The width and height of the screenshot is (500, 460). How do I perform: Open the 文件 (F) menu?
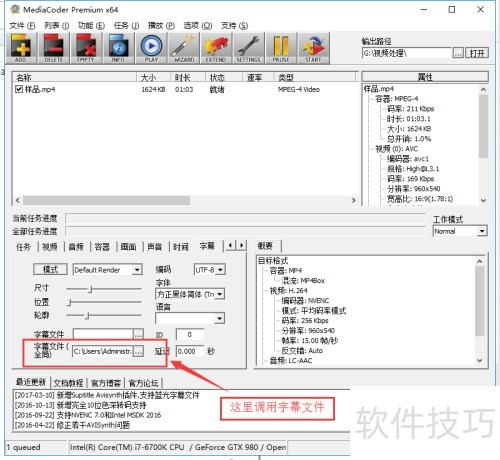[x=22, y=25]
